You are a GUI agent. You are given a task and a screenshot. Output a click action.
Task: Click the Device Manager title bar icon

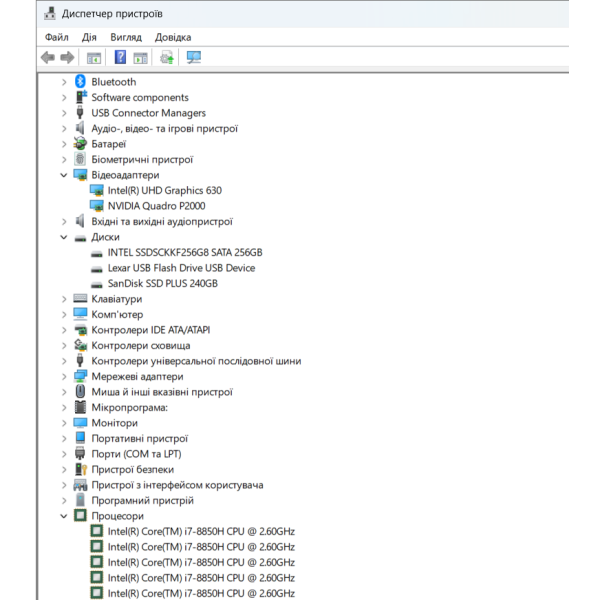(50, 14)
